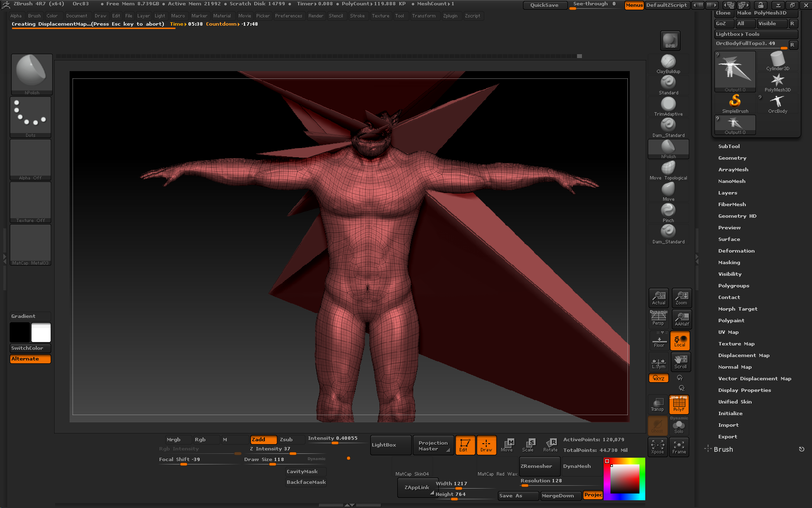Screen dimensions: 812x508
Task: Toggle Local symmetry mode
Action: 680,341
